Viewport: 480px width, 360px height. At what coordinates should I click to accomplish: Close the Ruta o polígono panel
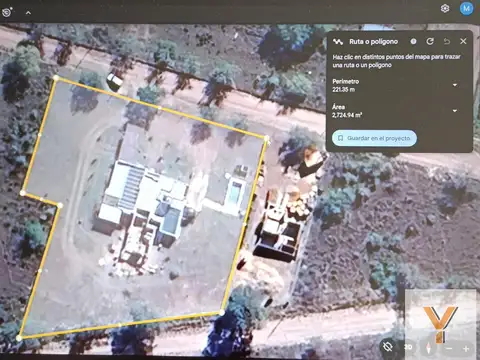click(463, 41)
